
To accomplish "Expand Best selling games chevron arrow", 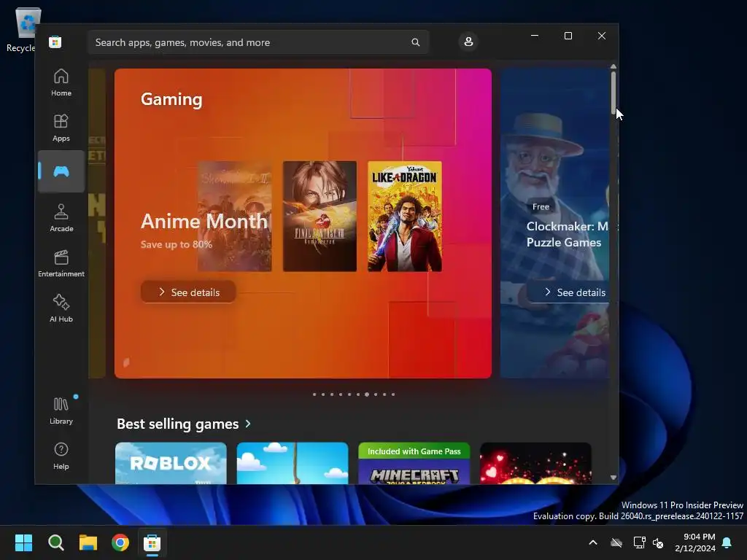I will (x=248, y=424).
